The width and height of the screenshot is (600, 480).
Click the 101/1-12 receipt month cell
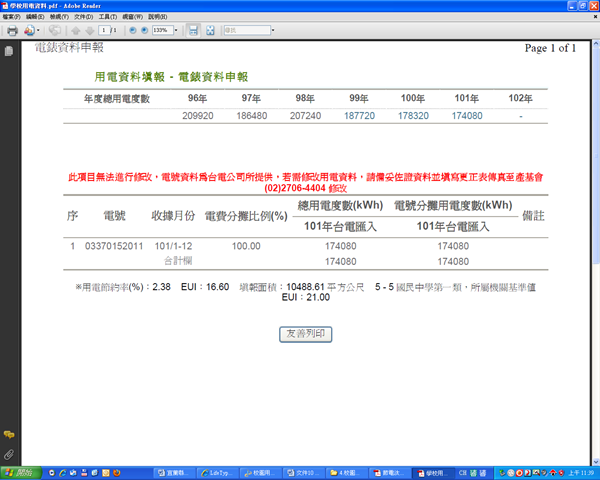173,246
